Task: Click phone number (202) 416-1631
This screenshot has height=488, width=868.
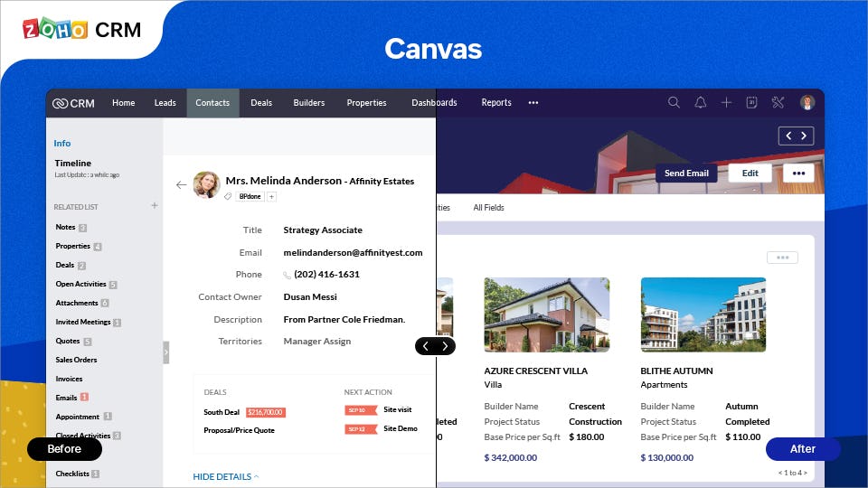Action: pyautogui.click(x=326, y=275)
